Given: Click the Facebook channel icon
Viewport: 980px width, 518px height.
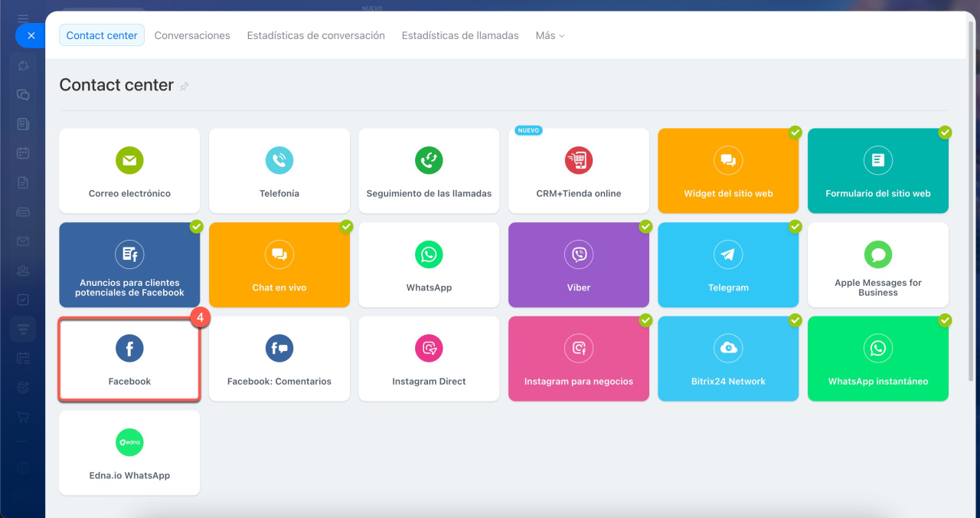Looking at the screenshot, I should (x=129, y=348).
